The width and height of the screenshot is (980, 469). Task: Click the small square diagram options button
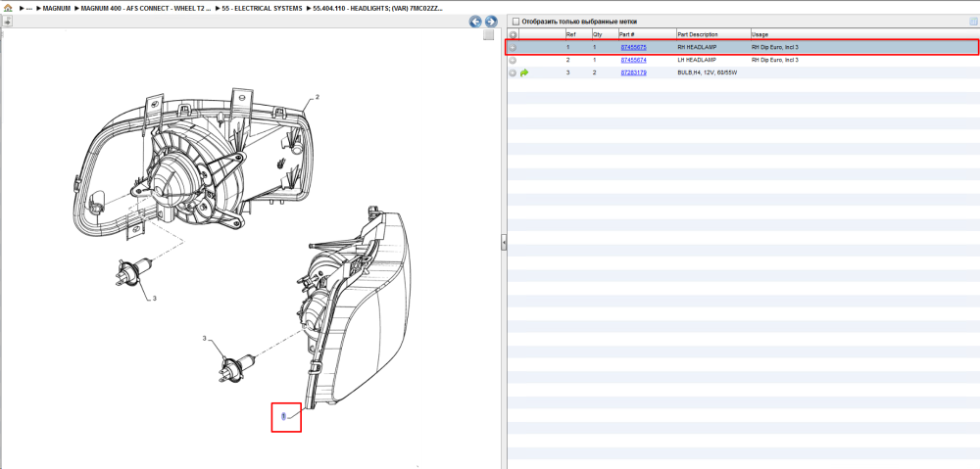[x=489, y=35]
